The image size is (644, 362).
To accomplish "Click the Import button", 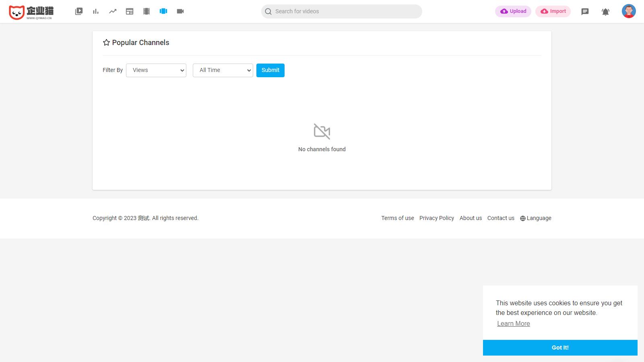I will 553,11.
